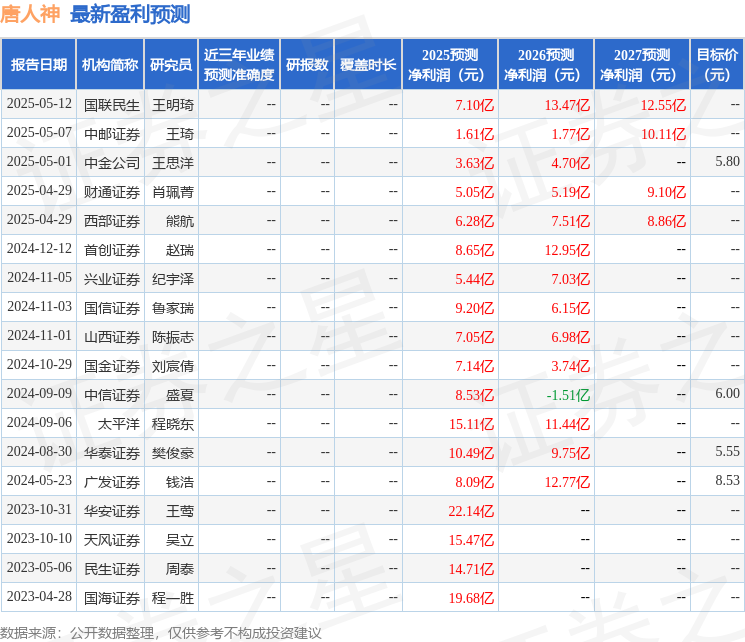Select institution 中邮证券
This screenshot has height=642, width=745.
112,134
